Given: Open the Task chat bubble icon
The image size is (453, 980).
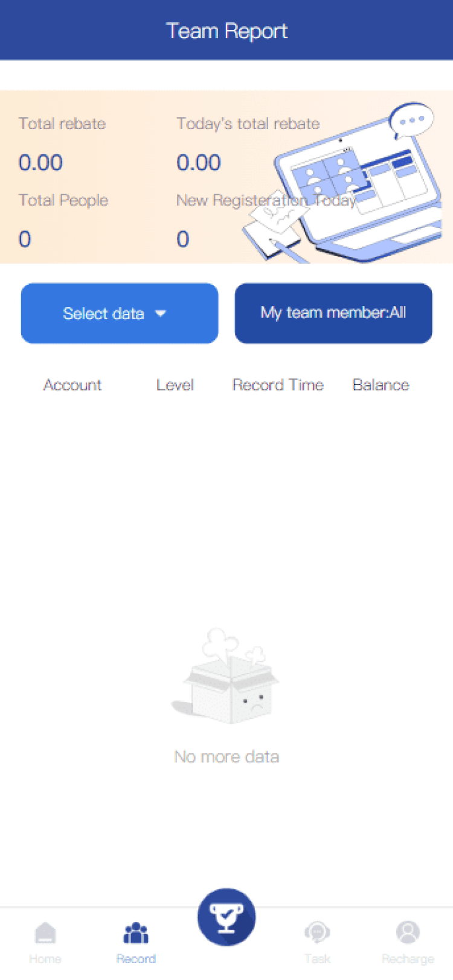Looking at the screenshot, I should [317, 933].
